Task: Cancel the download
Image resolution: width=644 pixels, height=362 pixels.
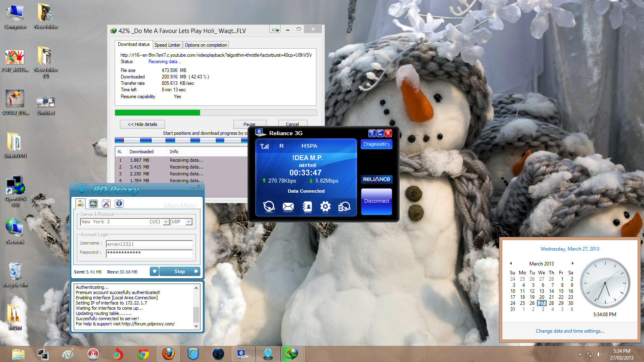Action: 293,124
